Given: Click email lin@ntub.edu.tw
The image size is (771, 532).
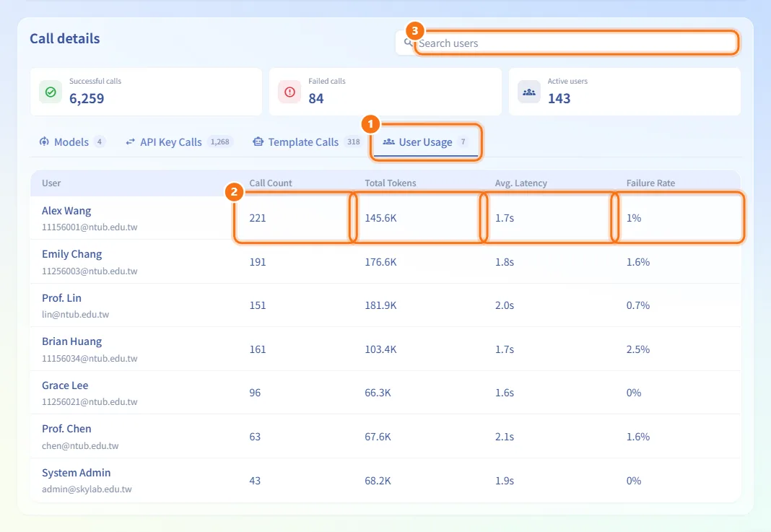Looking at the screenshot, I should 75,314.
